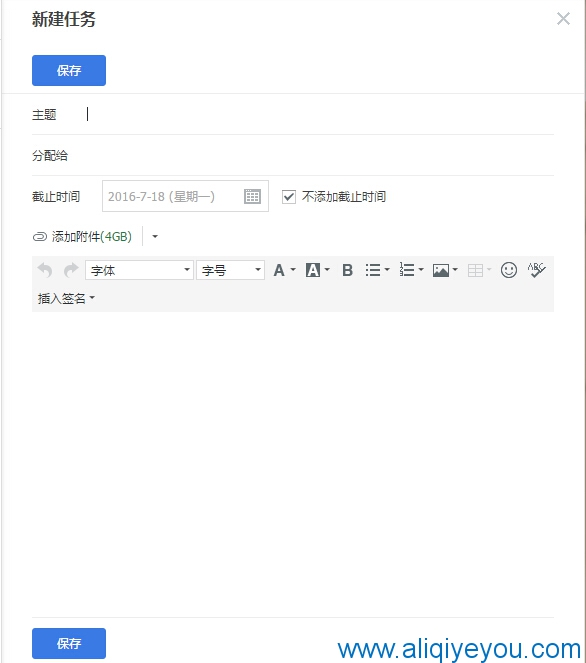Viewport: 586px width, 663px height.
Task: Click the undo arrow icon
Action: (45, 270)
